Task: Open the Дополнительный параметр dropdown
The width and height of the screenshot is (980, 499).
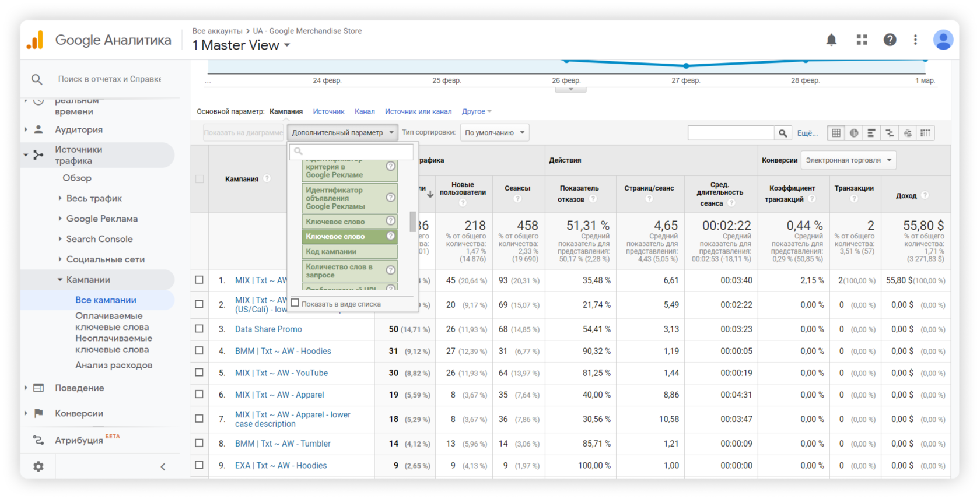Action: pos(342,133)
